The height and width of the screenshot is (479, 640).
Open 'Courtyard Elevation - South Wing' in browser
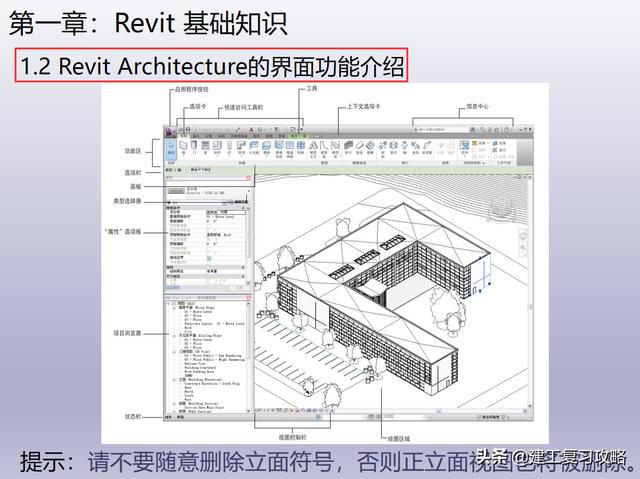pyautogui.click(x=212, y=384)
